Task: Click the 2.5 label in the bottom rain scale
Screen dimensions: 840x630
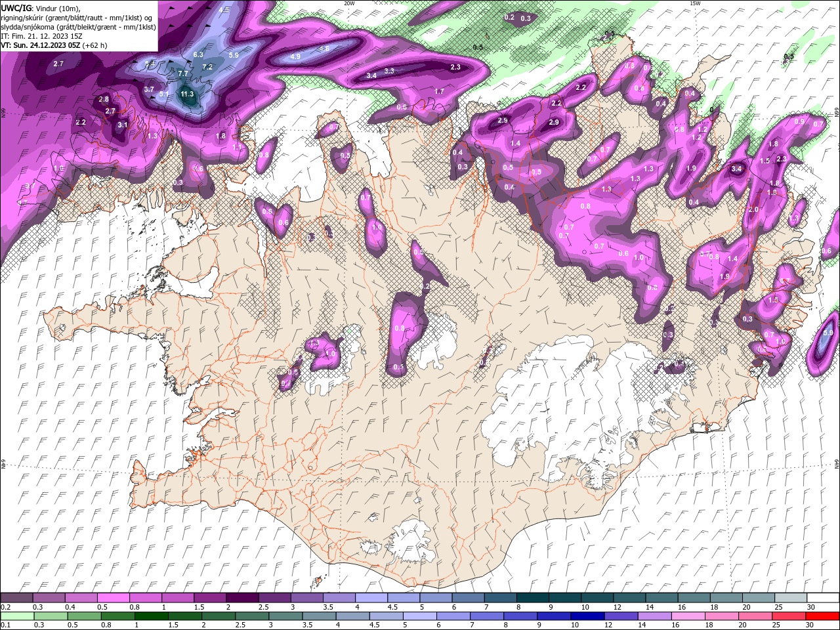Action: pyautogui.click(x=240, y=625)
